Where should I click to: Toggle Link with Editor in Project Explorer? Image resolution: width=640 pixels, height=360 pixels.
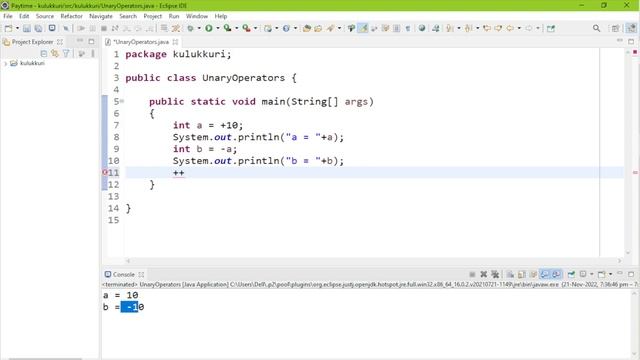point(55,53)
